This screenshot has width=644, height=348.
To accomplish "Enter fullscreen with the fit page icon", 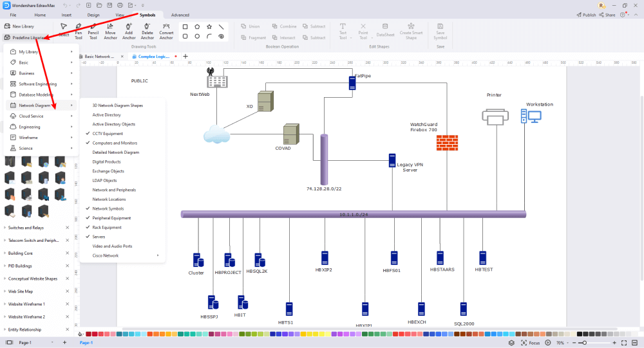I will click(624, 343).
